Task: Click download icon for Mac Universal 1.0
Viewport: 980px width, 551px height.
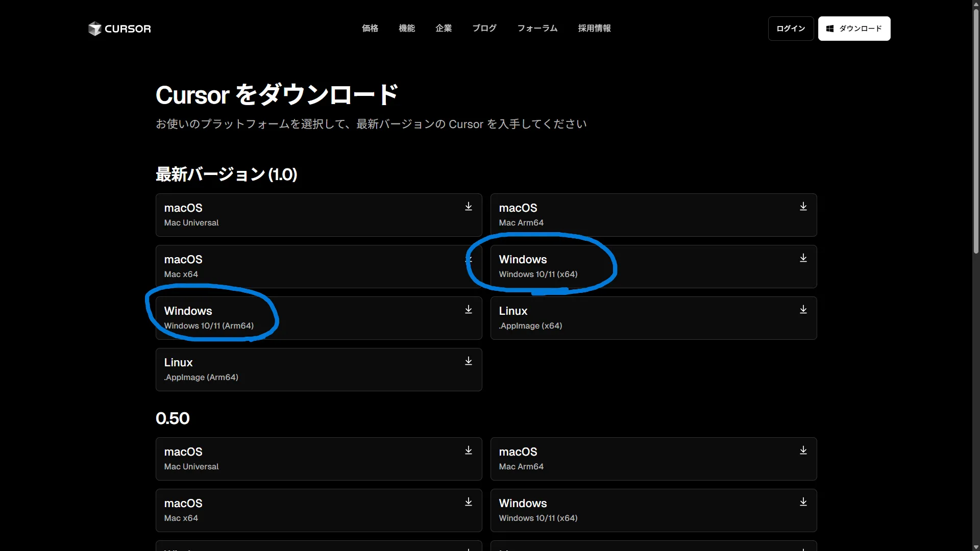Action: coord(468,207)
